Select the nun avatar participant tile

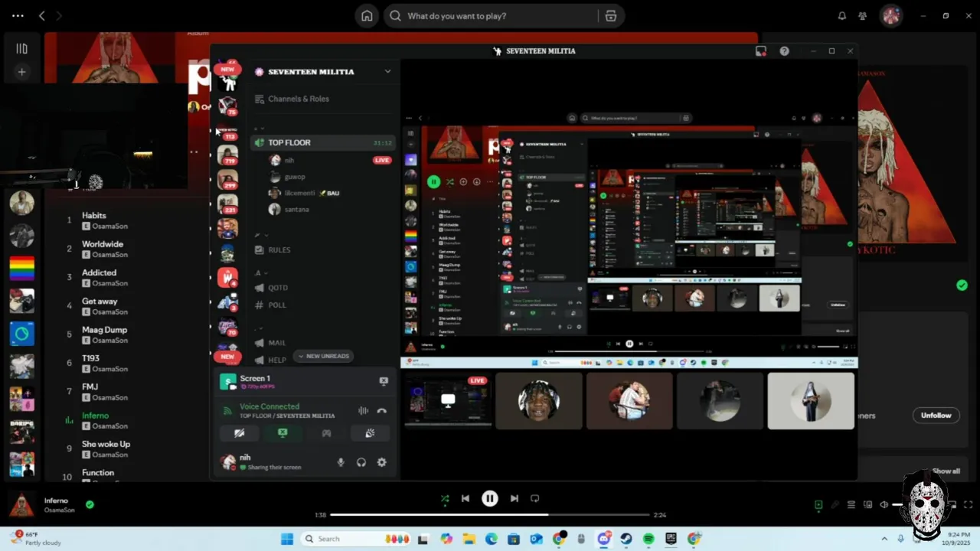point(811,401)
